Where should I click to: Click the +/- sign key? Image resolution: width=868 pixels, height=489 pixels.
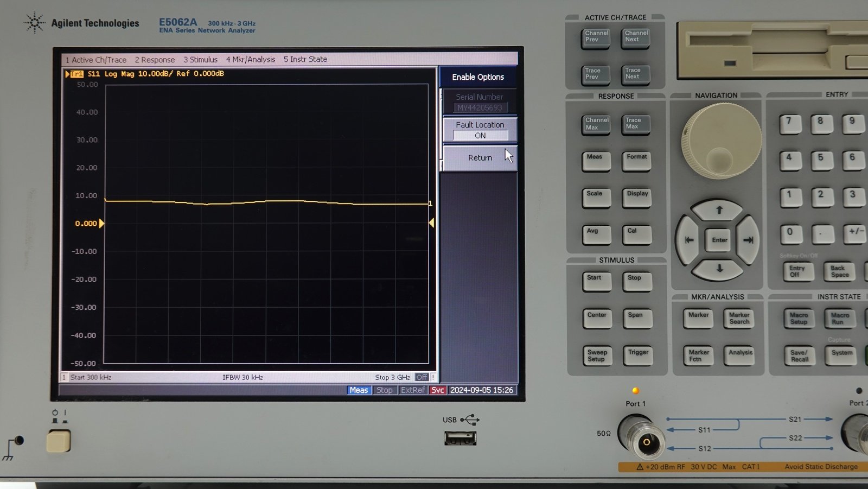click(854, 235)
